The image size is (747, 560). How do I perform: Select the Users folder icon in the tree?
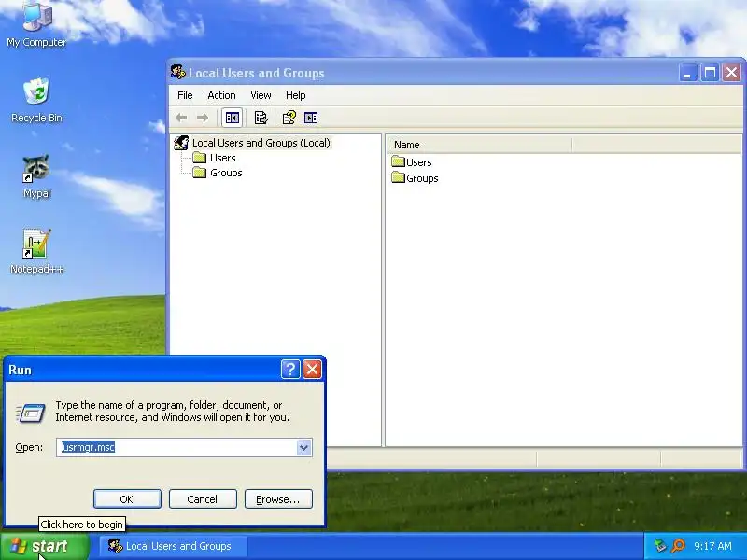[199, 158]
